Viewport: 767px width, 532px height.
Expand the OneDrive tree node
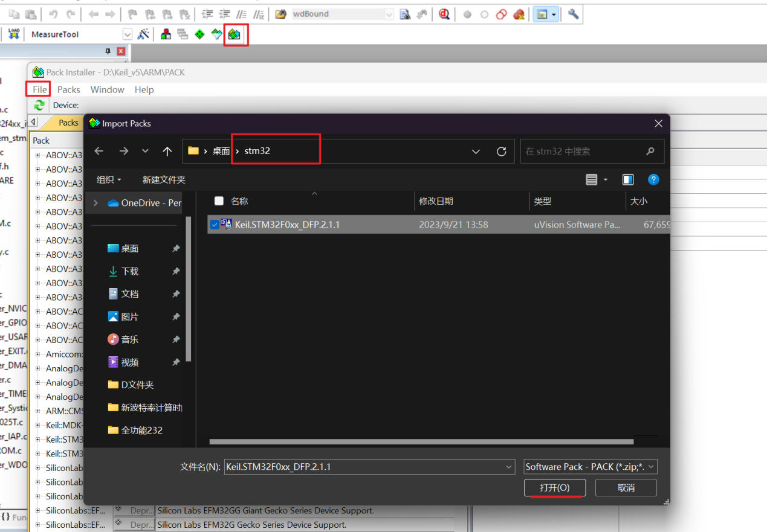tap(95, 203)
